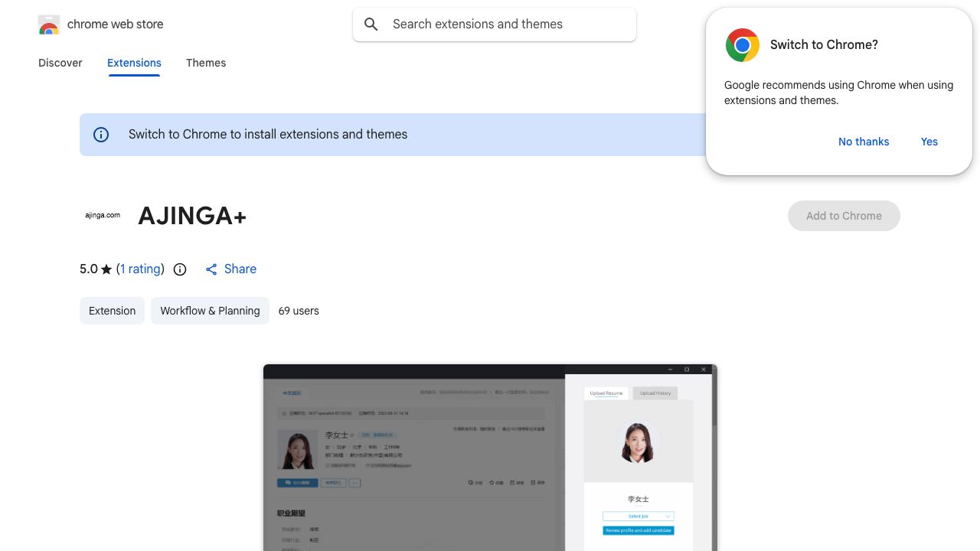Click the ajinga.com extension logo
The image size is (980, 551).
click(103, 216)
